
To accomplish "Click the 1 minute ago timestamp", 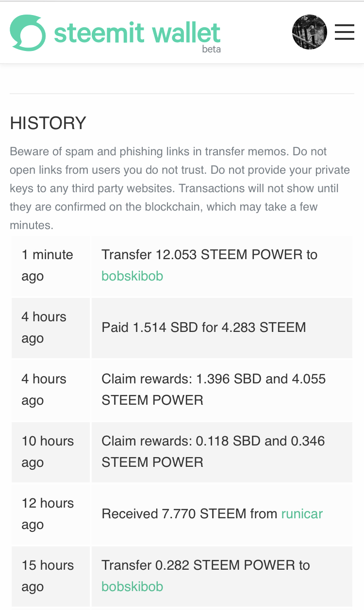I will point(47,265).
